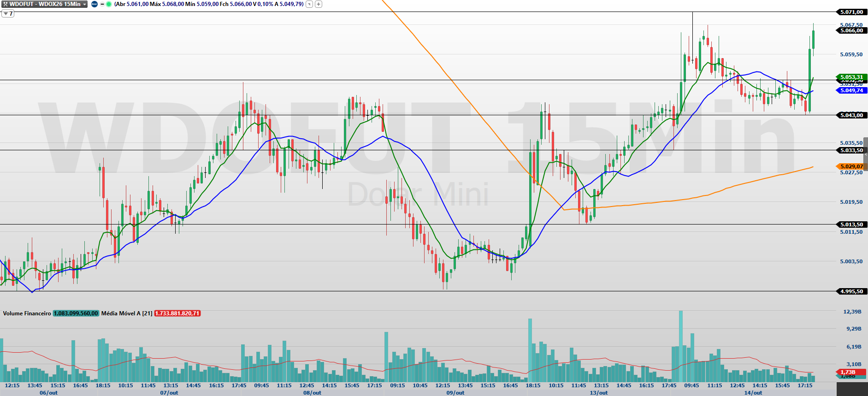Click the blue 5.049,74 moving average tag

[851, 90]
